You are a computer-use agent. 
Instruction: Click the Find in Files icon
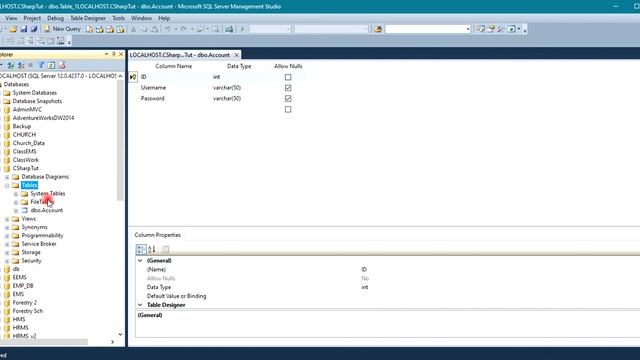tap(378, 29)
